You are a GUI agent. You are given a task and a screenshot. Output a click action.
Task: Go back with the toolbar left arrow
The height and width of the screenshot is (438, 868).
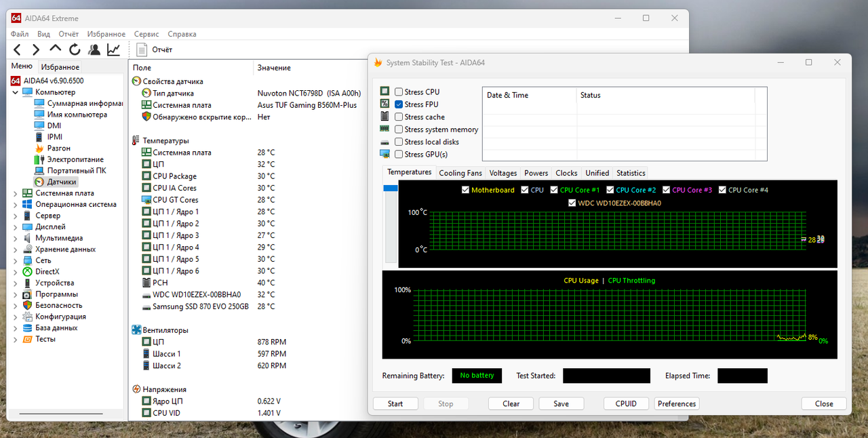18,49
